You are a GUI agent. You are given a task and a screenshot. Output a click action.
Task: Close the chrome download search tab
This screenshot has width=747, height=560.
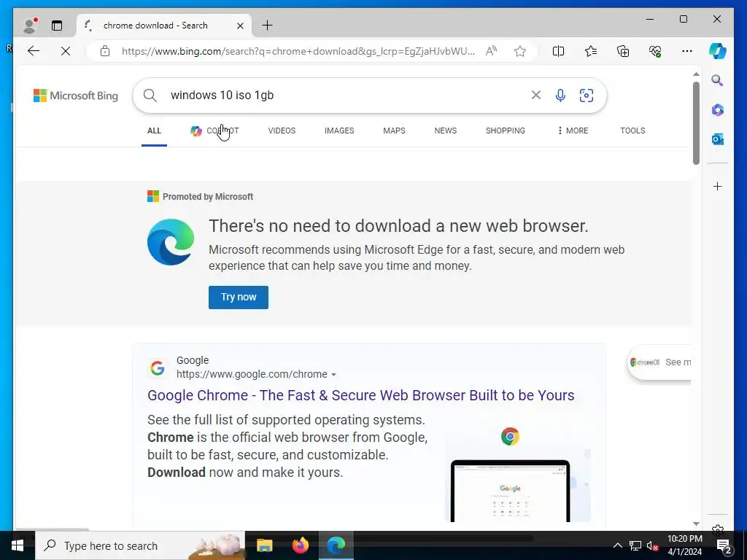[240, 26]
